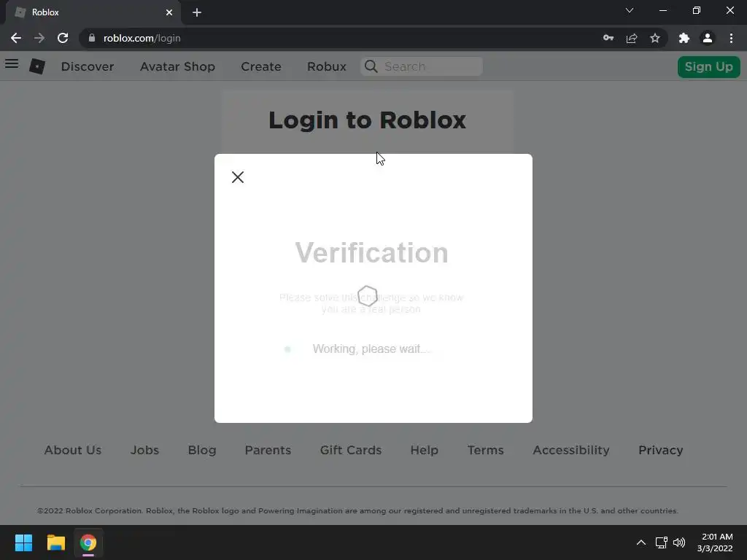Go to Avatar Shop
Viewport: 747px width, 560px height.
(178, 66)
